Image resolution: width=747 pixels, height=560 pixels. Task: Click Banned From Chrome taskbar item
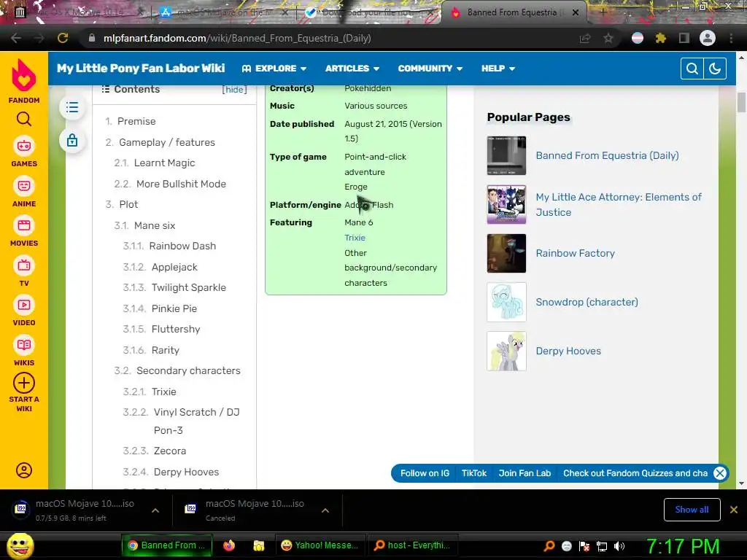[x=166, y=545]
